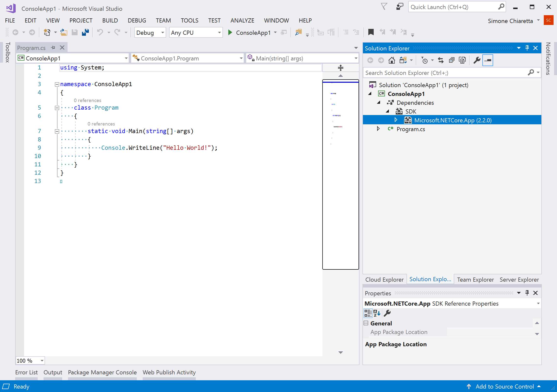
Task: Collapse the 'class Program' code region
Action: point(57,108)
